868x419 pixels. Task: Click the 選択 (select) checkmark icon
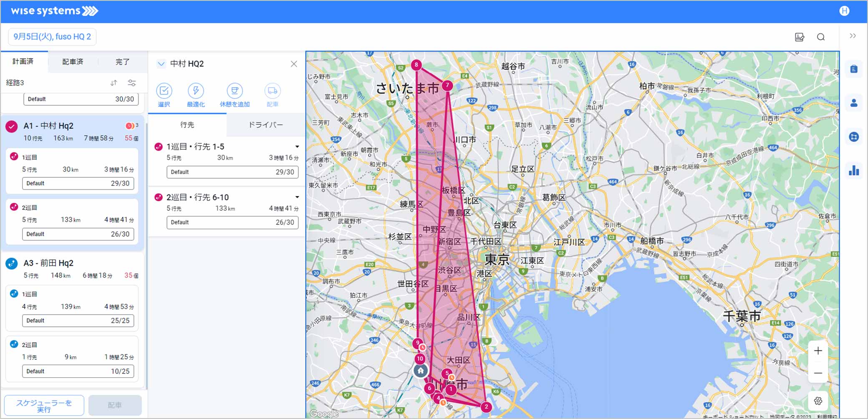164,91
